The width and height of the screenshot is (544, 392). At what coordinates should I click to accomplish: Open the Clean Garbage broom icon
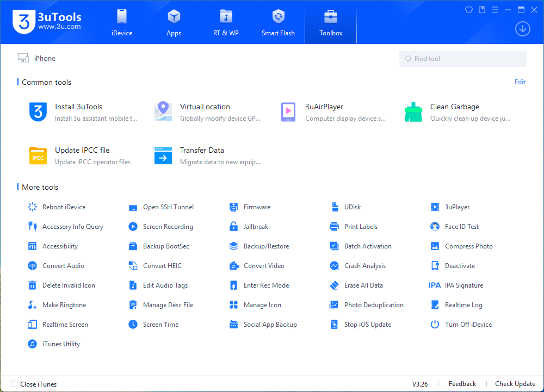pos(413,112)
